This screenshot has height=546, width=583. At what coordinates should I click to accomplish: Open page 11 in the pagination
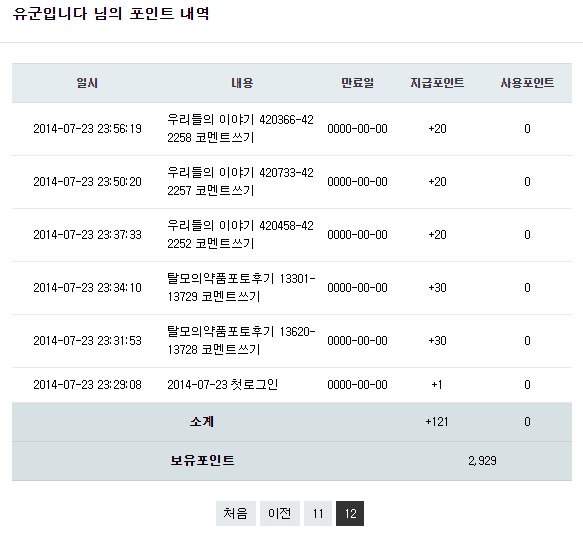coord(318,513)
